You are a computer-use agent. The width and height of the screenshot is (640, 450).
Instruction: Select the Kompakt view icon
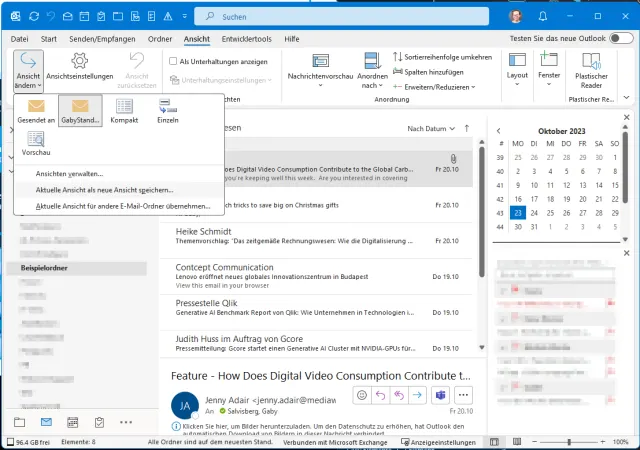pos(124,110)
